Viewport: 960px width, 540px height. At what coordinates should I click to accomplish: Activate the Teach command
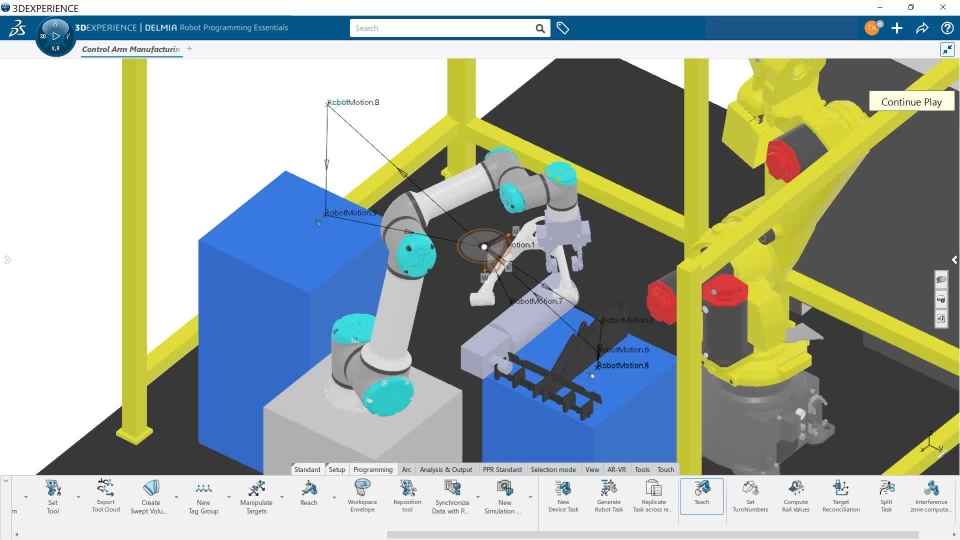(702, 496)
